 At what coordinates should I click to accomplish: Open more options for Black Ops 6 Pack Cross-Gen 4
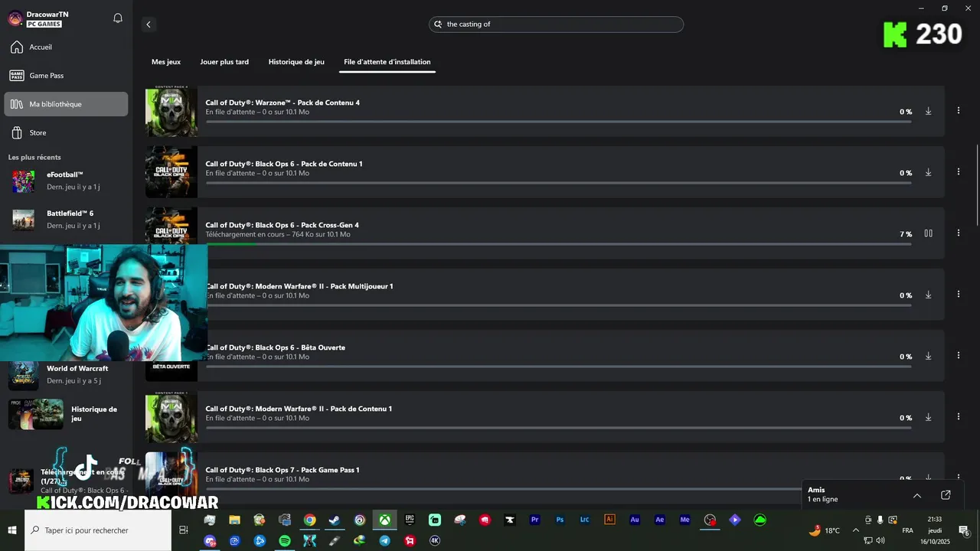tap(958, 233)
